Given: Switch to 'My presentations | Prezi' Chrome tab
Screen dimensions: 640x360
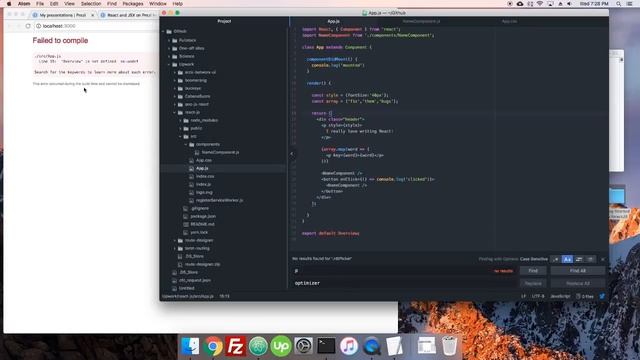Looking at the screenshot, I should click(x=63, y=15).
